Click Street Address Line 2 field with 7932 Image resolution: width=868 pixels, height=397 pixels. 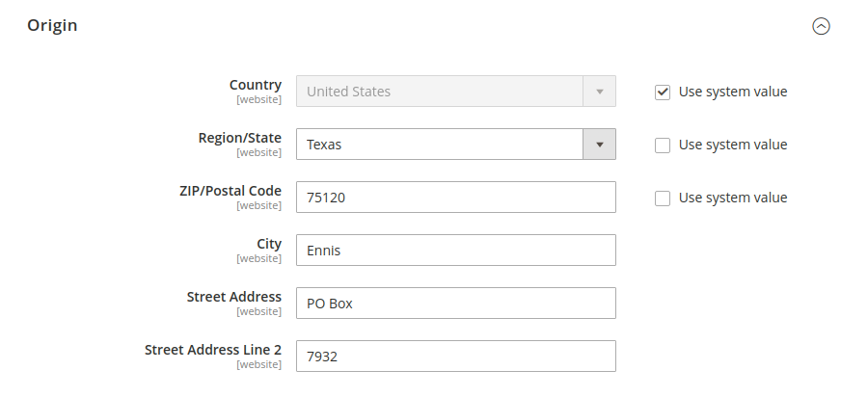tap(455, 357)
